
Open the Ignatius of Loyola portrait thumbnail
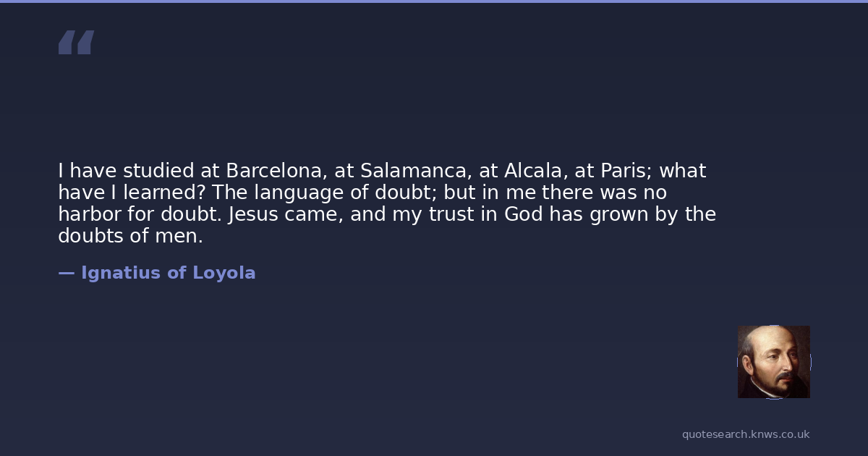point(773,361)
